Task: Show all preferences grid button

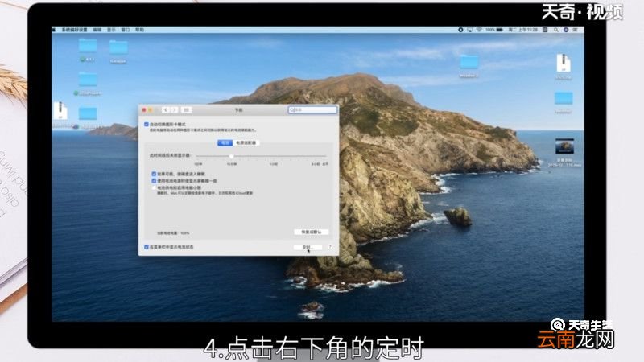Action: tap(186, 110)
